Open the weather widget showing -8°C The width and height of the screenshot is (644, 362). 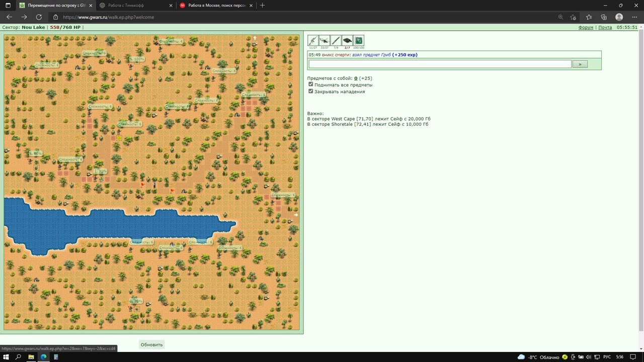tap(538, 357)
